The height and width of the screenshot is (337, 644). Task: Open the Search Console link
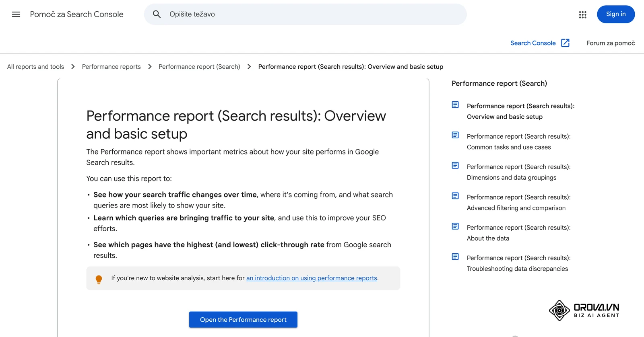point(533,43)
